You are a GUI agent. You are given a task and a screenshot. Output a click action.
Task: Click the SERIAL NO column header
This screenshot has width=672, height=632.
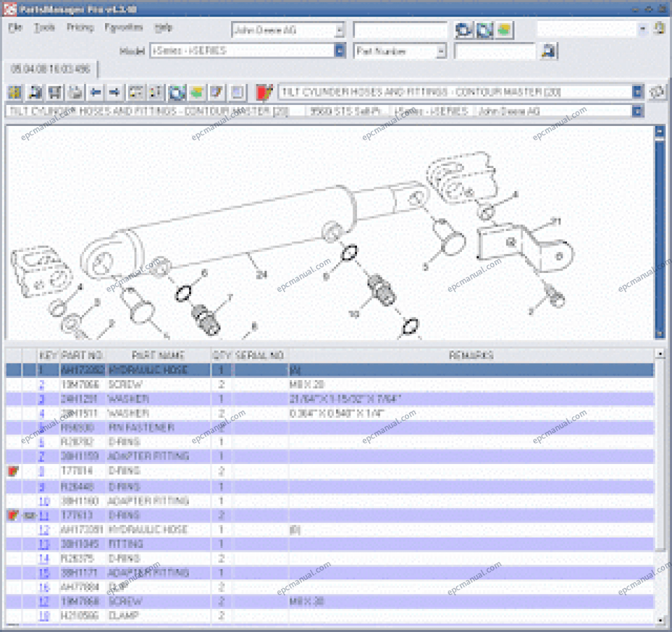pos(259,356)
